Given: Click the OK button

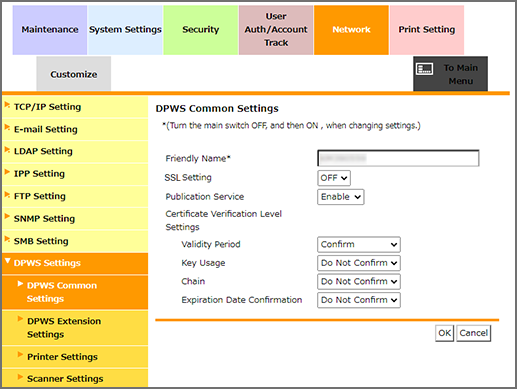Looking at the screenshot, I should point(444,333).
